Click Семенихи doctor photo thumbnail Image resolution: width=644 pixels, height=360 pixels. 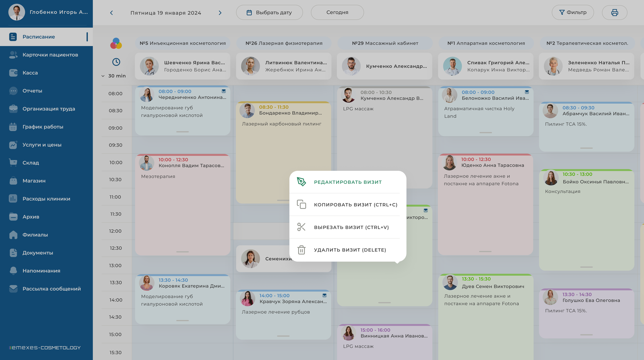pyautogui.click(x=250, y=259)
